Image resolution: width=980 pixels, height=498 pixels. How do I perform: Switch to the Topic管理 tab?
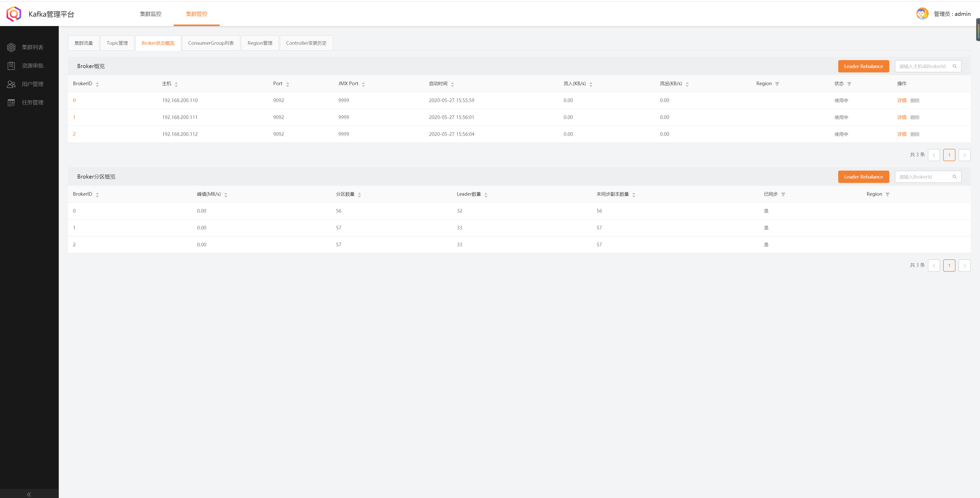[x=117, y=43]
